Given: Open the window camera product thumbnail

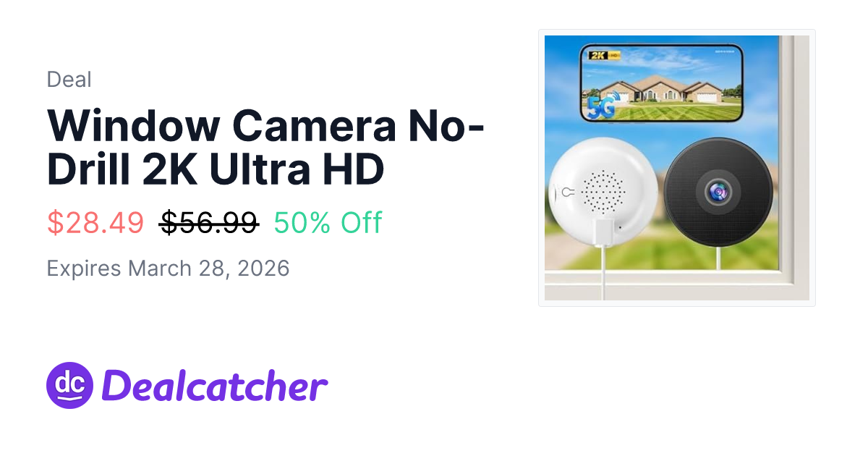Looking at the screenshot, I should (676, 168).
